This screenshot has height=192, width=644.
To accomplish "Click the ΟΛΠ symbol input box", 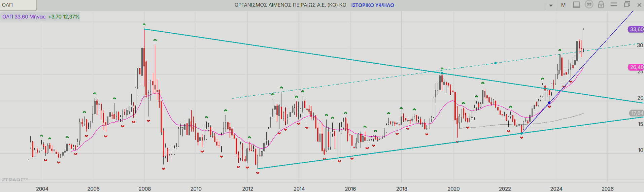I will pos(18,5).
